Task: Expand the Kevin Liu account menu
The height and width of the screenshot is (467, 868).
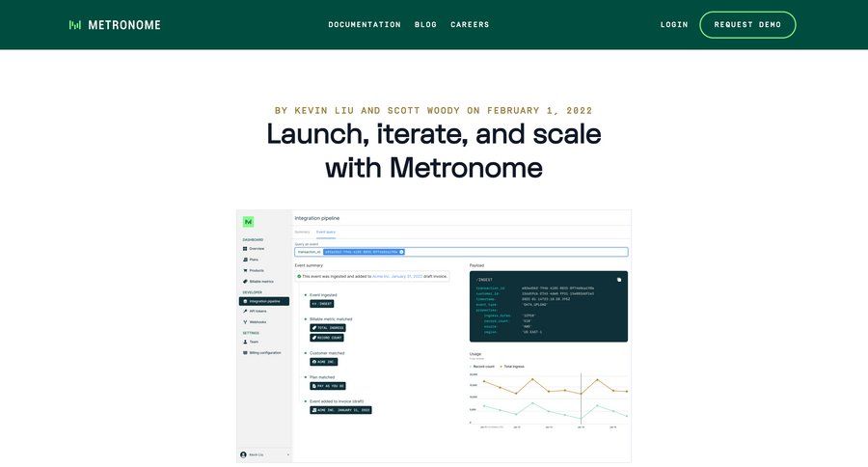Action: 263,454
